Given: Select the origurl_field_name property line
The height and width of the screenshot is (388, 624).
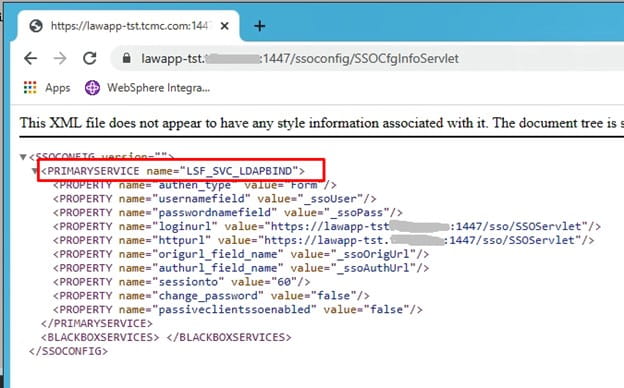Looking at the screenshot, I should (x=241, y=254).
